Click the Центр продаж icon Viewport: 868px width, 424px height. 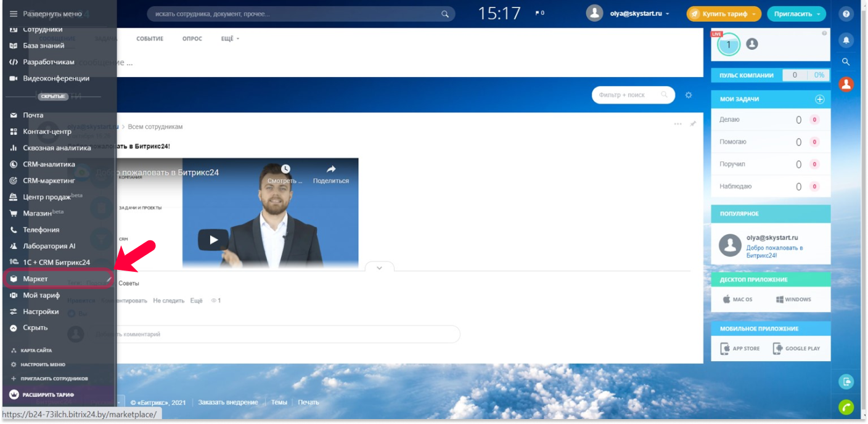tap(14, 197)
